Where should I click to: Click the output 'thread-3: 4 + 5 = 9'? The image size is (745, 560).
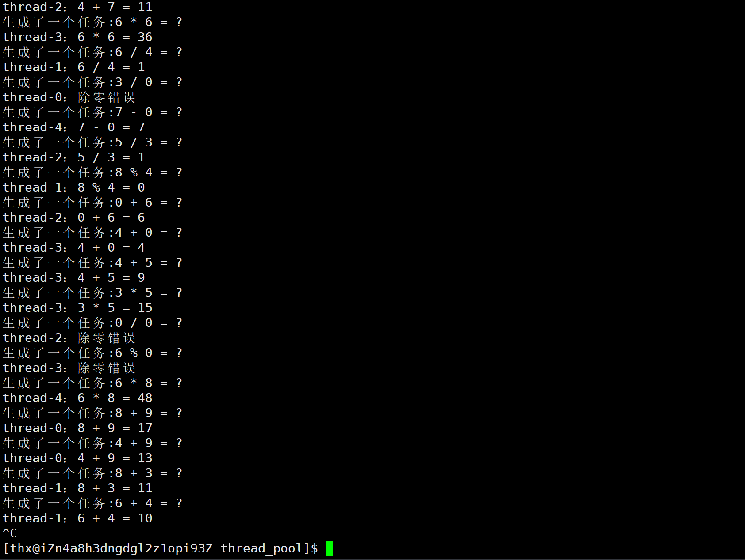click(74, 277)
